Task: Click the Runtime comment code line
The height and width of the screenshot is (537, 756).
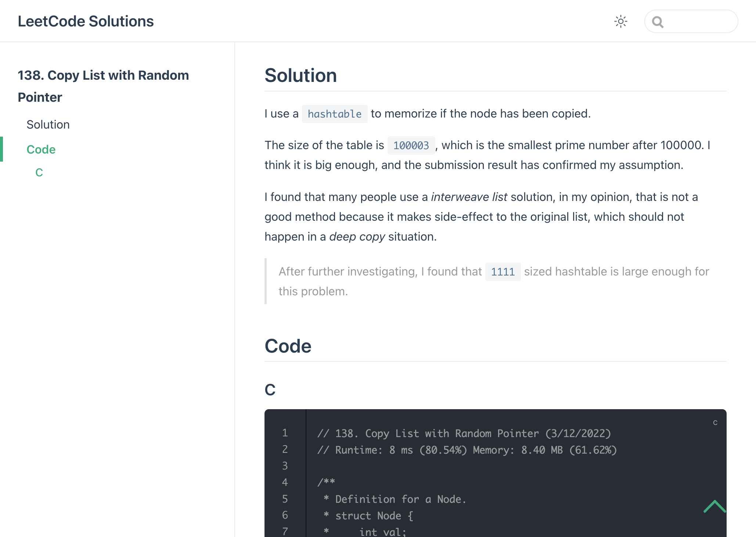Action: (x=467, y=450)
